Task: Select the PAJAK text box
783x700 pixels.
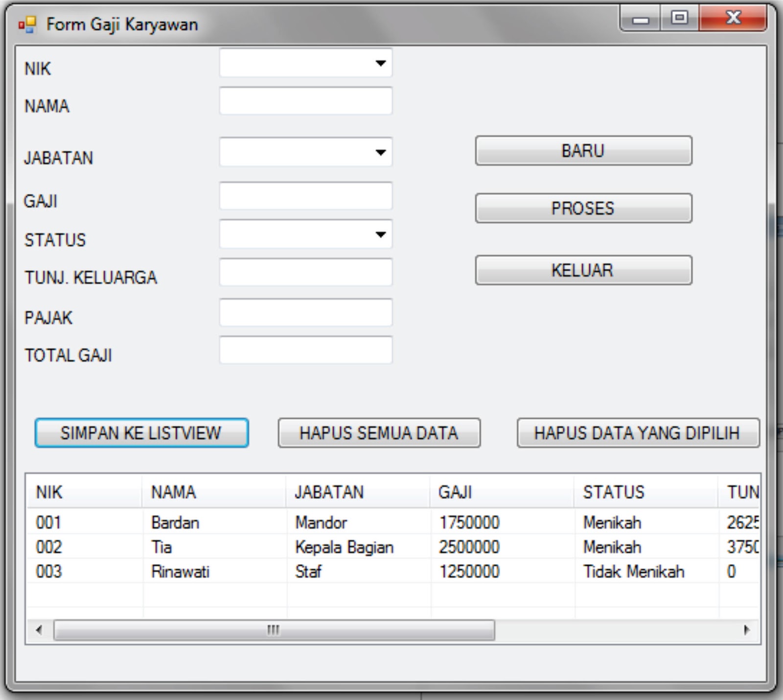Action: pos(306,312)
